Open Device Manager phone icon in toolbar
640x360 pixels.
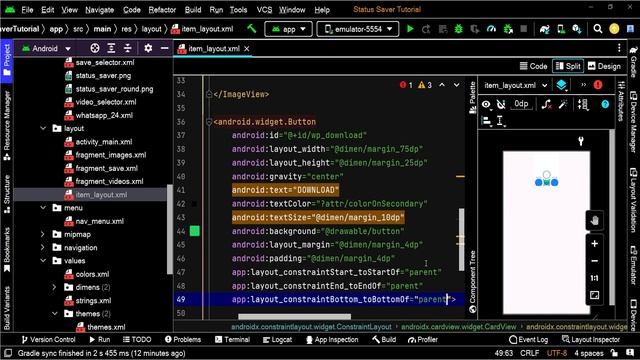pyautogui.click(x=561, y=29)
